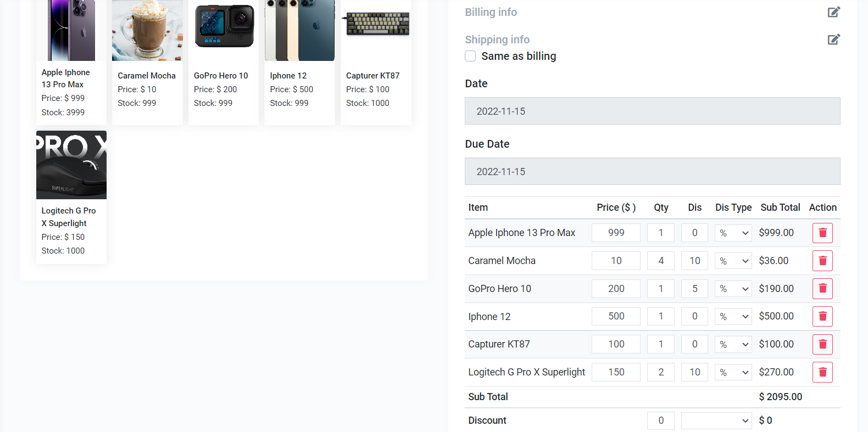The image size is (868, 432).
Task: Click the price field for Iphone 12
Action: (615, 316)
